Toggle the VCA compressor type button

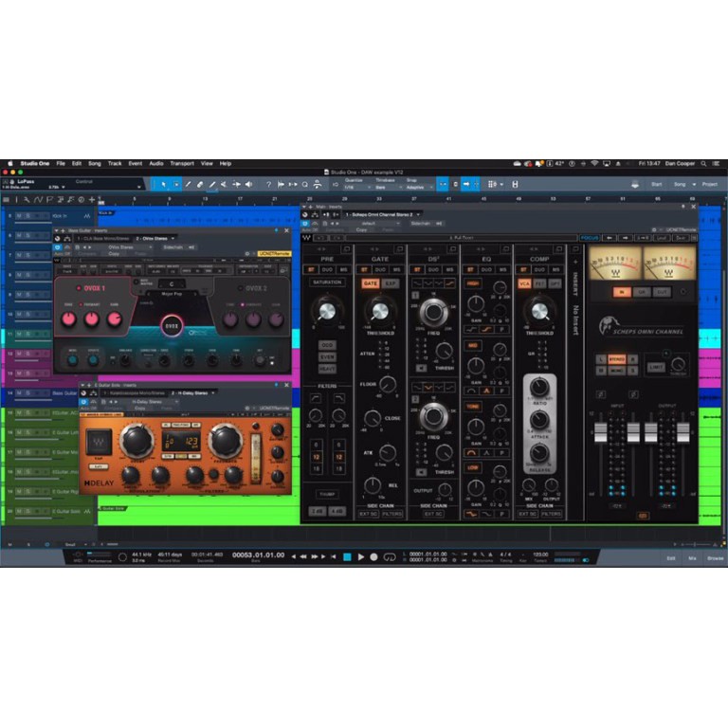coord(524,283)
